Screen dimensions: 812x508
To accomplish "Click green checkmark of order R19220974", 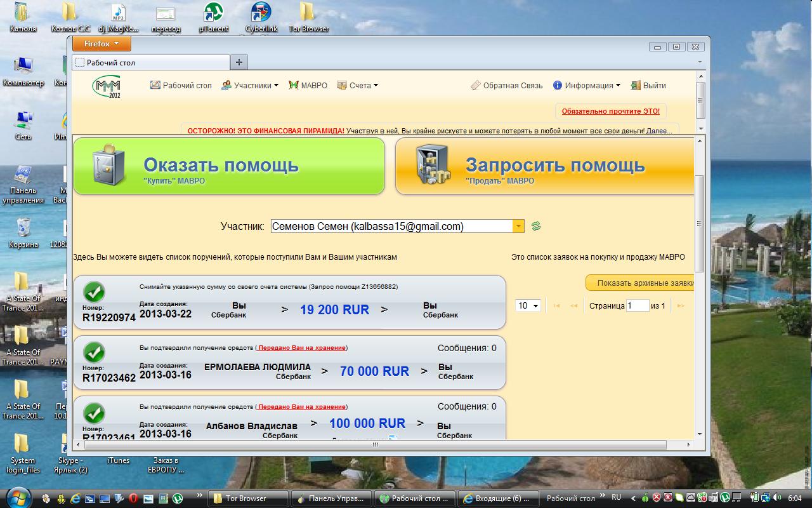I will pyautogui.click(x=94, y=292).
